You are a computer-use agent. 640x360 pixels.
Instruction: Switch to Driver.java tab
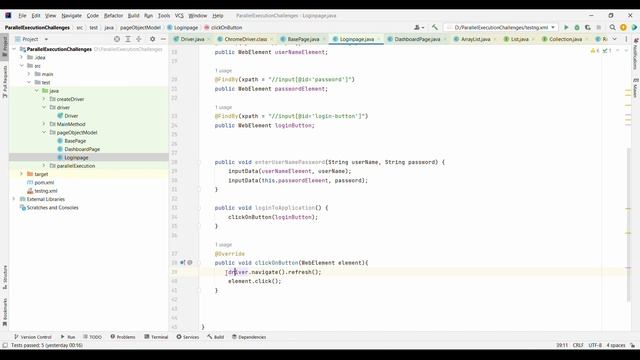(x=192, y=39)
